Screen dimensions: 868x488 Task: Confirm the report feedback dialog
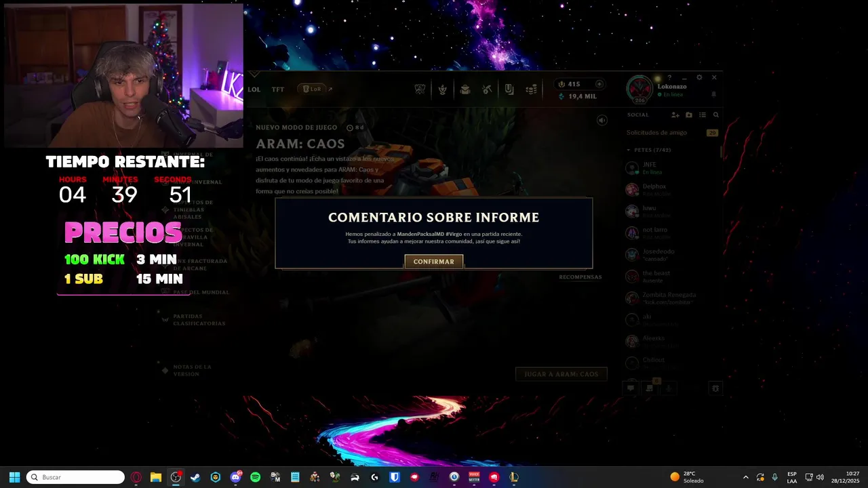(434, 262)
